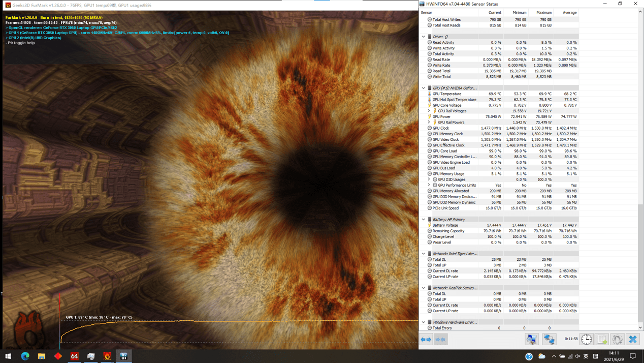
Task: Click the logging sheet icon with green plus
Action: 602,339
